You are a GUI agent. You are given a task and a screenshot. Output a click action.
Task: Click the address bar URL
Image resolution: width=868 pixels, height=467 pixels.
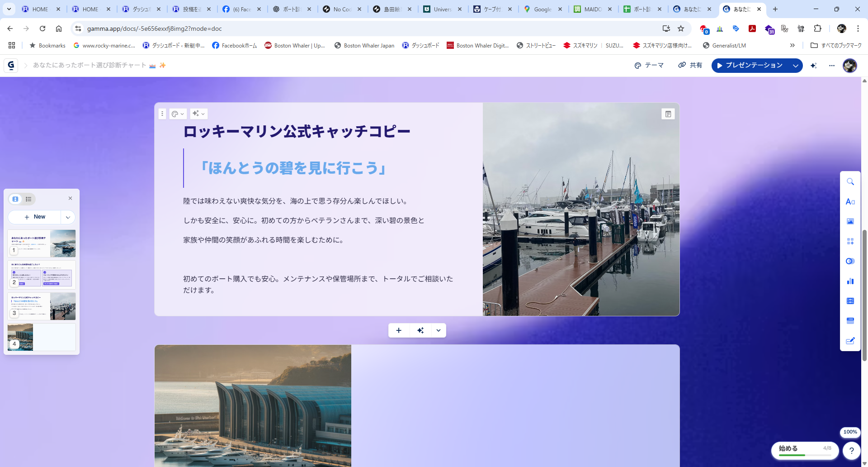pos(155,29)
